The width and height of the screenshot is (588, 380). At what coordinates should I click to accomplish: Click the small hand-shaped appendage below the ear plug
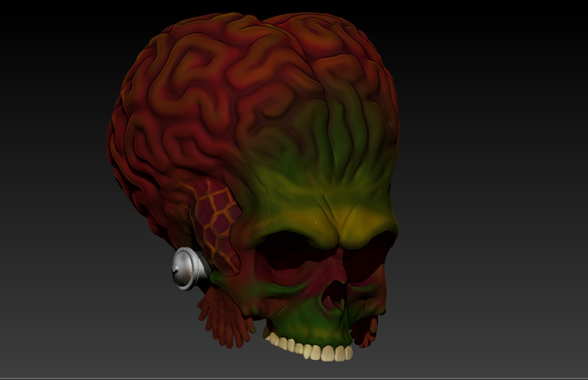point(226,317)
